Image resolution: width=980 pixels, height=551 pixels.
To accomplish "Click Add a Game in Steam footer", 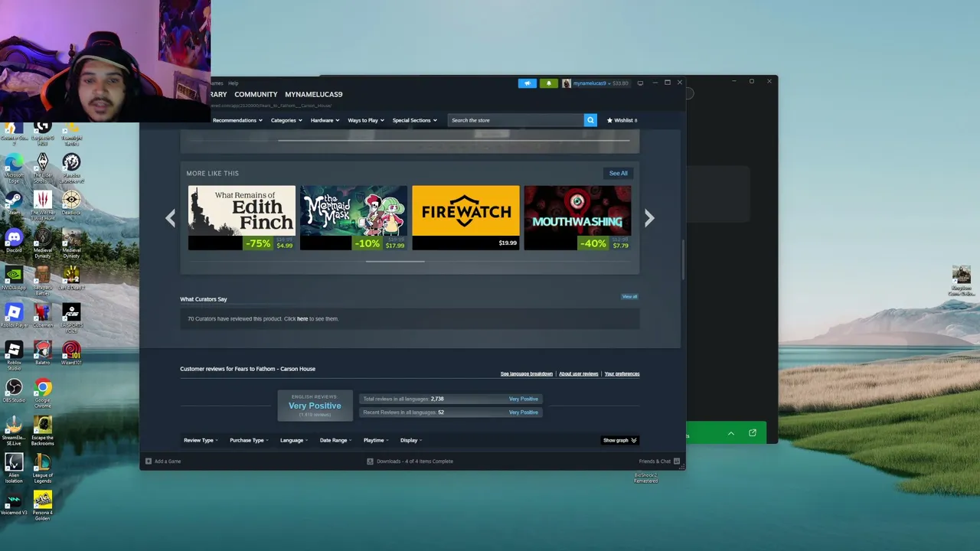I will (163, 461).
